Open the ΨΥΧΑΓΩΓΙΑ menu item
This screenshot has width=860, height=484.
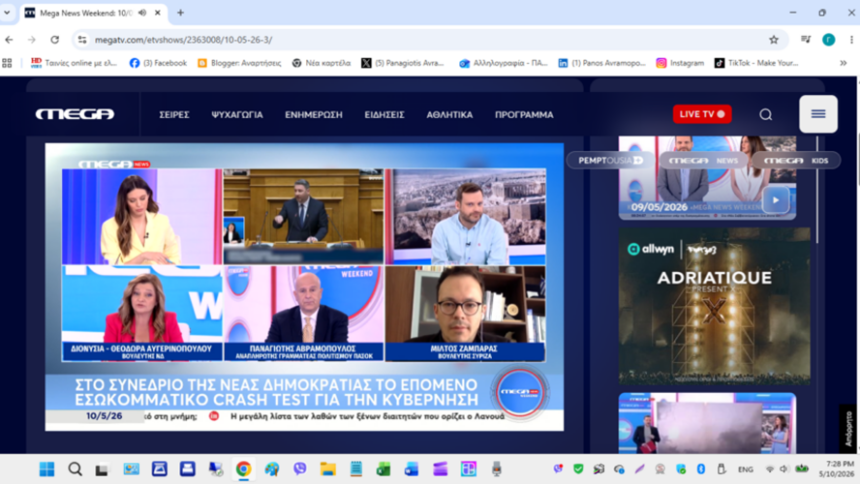[237, 115]
